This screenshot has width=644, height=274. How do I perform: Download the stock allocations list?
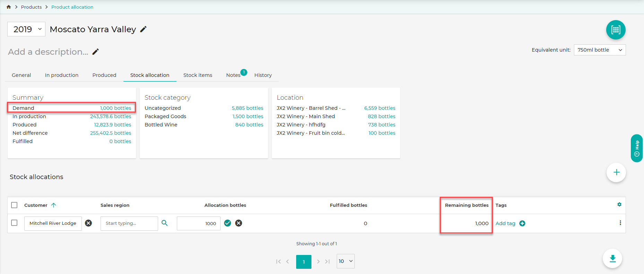(612, 258)
